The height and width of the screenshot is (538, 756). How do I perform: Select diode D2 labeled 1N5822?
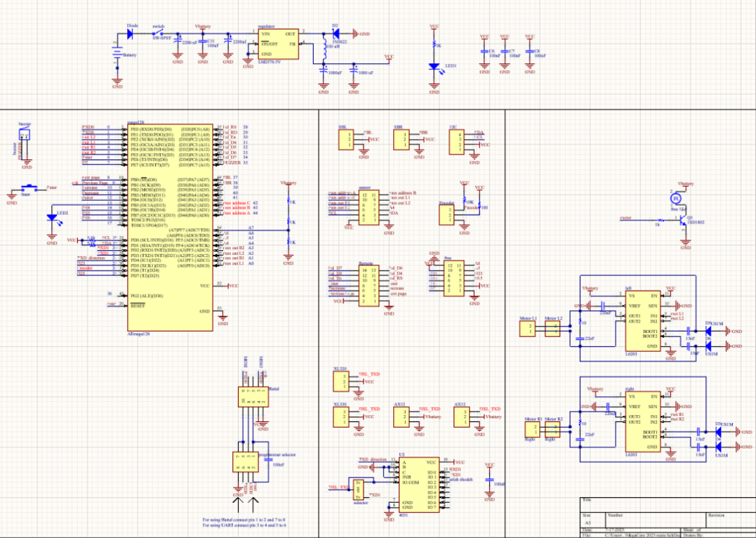click(x=335, y=34)
